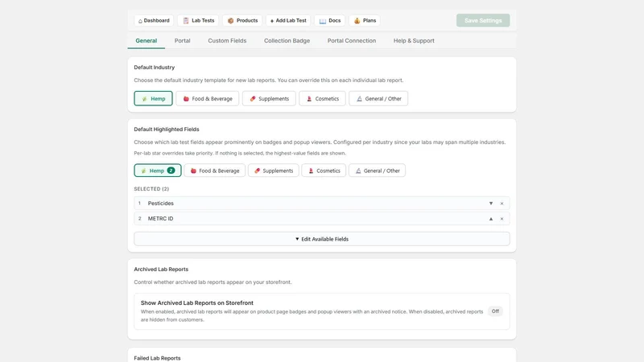Expand Edit Available Fields
This screenshot has height=362, width=644.
click(x=322, y=239)
